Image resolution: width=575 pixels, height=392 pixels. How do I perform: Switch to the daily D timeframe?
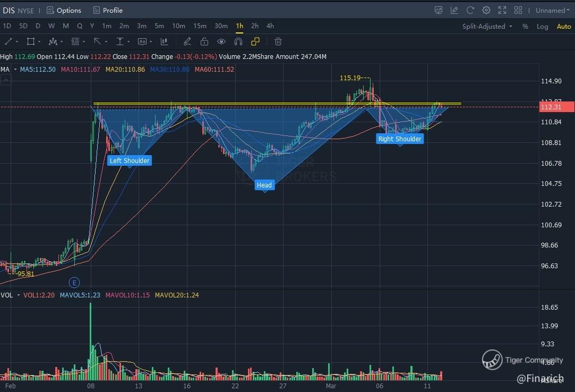[38, 26]
